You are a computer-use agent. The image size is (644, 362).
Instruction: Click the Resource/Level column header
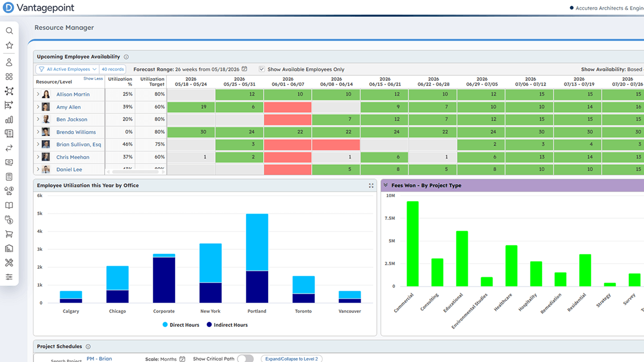(x=54, y=82)
